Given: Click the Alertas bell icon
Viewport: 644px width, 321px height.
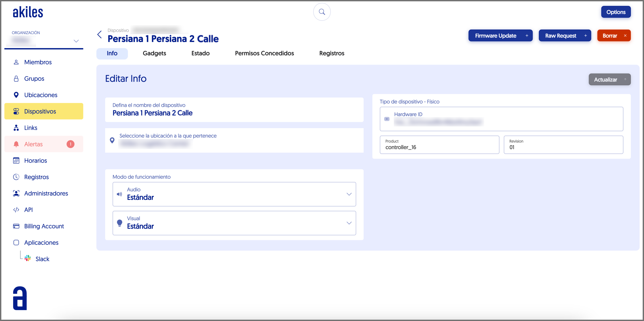Looking at the screenshot, I should tap(16, 144).
